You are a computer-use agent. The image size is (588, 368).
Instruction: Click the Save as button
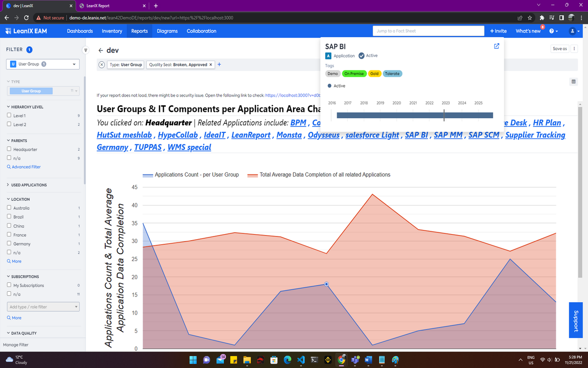coord(560,49)
